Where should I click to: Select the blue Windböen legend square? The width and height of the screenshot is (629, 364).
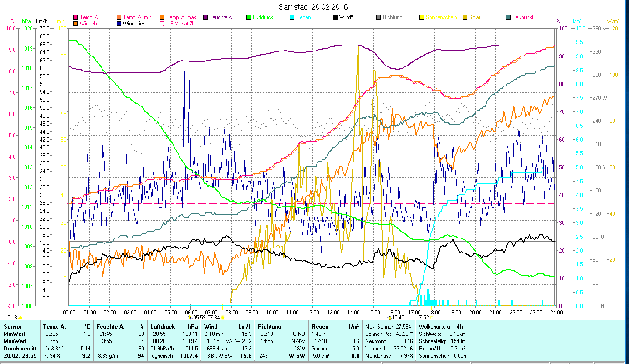coord(119,23)
